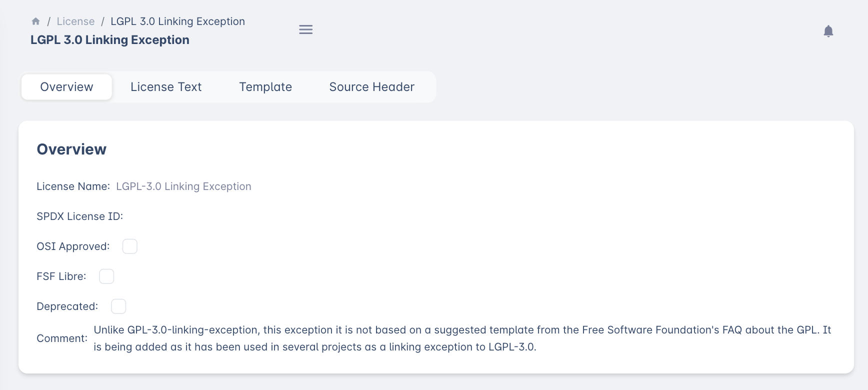Click the License breadcrumb link
This screenshot has height=390, width=868.
[75, 21]
